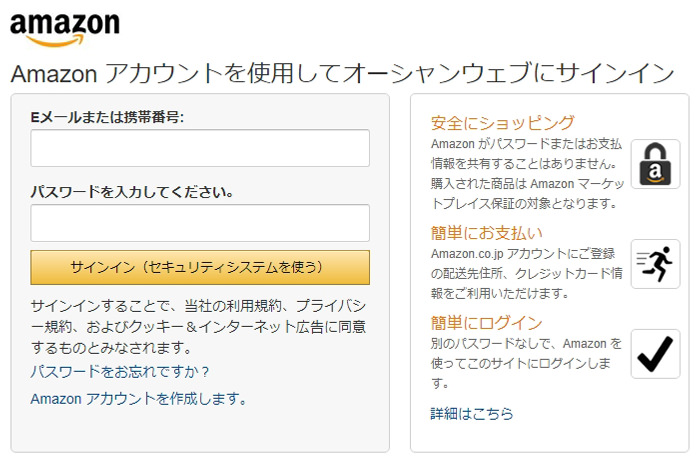The width and height of the screenshot is (700, 464).
Task: Open the パスワードをお忘れですか？ link
Action: coord(120,372)
